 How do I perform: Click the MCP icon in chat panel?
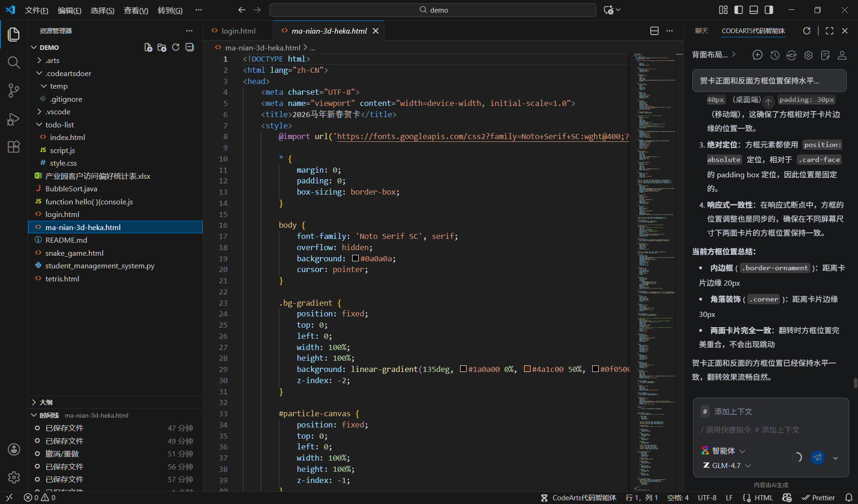pyautogui.click(x=792, y=55)
